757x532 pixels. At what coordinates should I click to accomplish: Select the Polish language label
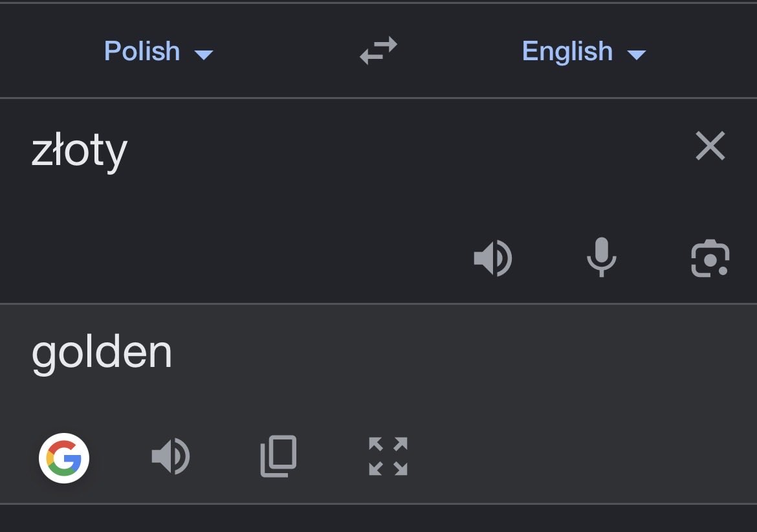click(x=142, y=50)
